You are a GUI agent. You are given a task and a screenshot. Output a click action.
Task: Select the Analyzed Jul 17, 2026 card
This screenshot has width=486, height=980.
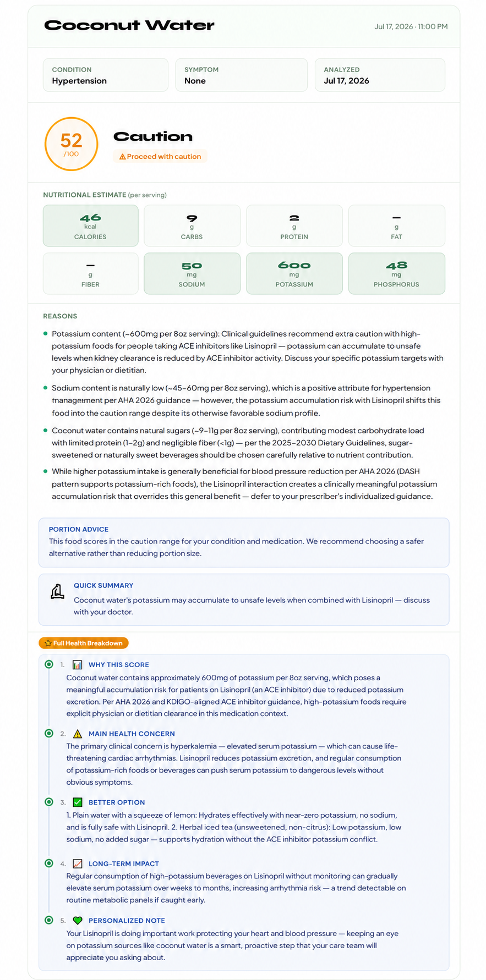[380, 75]
